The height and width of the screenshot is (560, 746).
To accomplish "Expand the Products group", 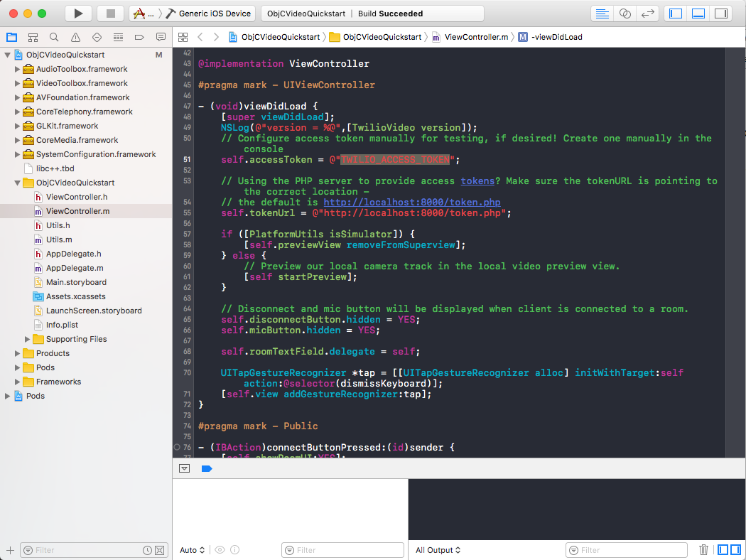I will (18, 353).
